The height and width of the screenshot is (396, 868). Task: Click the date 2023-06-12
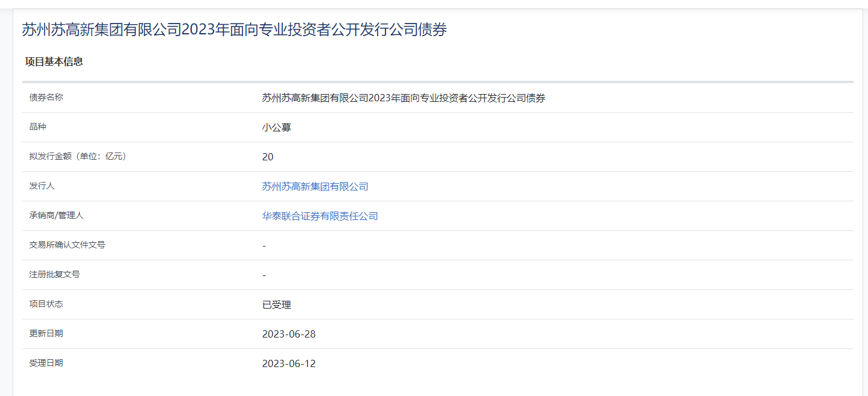(x=289, y=363)
